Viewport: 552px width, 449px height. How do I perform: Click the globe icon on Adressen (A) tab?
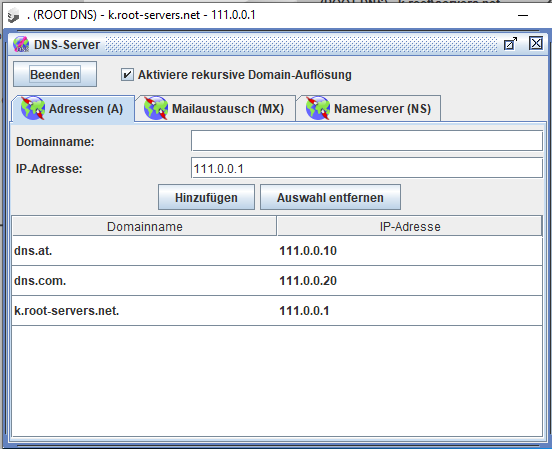(x=33, y=108)
